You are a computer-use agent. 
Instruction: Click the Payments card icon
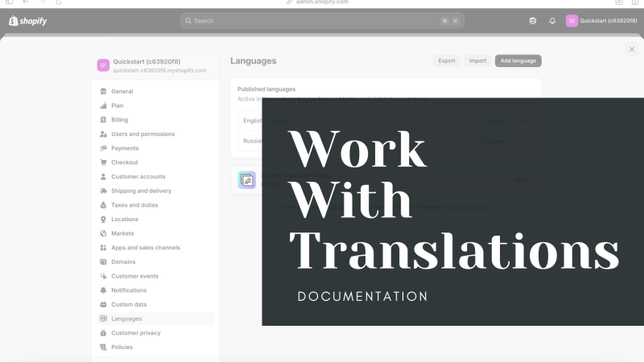(x=103, y=148)
